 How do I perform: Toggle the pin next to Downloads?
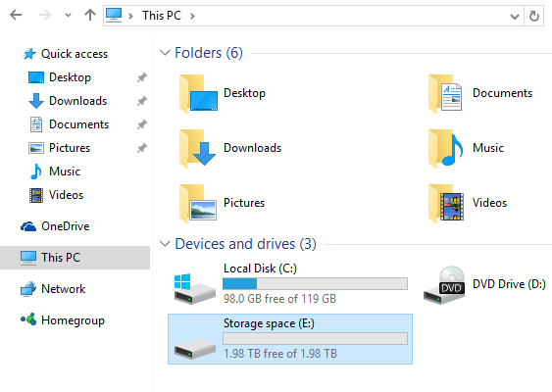[x=142, y=101]
